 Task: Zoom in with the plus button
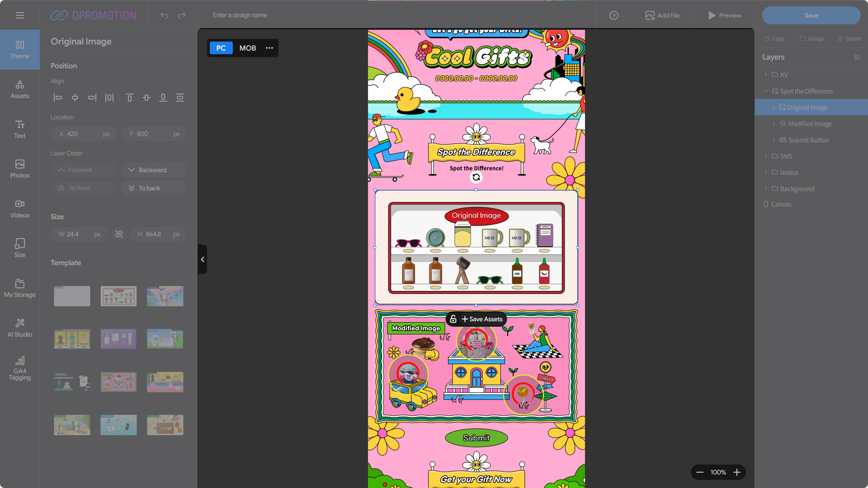737,472
